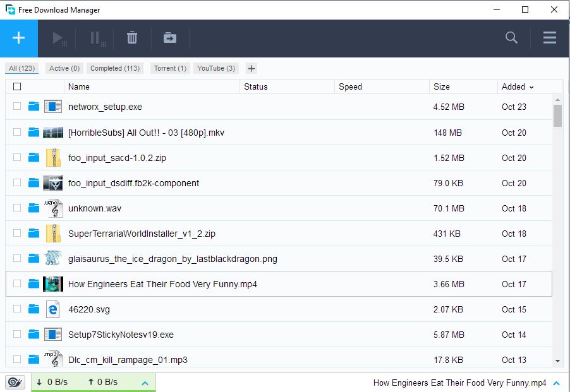Click the search magnifier icon
This screenshot has height=392, width=570.
(511, 38)
